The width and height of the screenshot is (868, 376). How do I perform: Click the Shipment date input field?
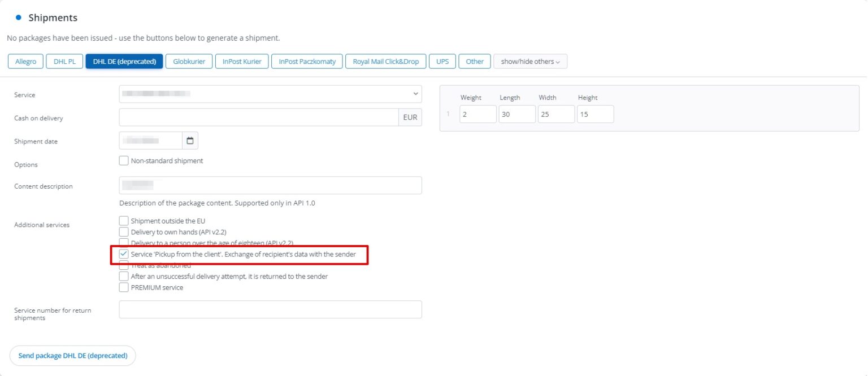pos(151,141)
